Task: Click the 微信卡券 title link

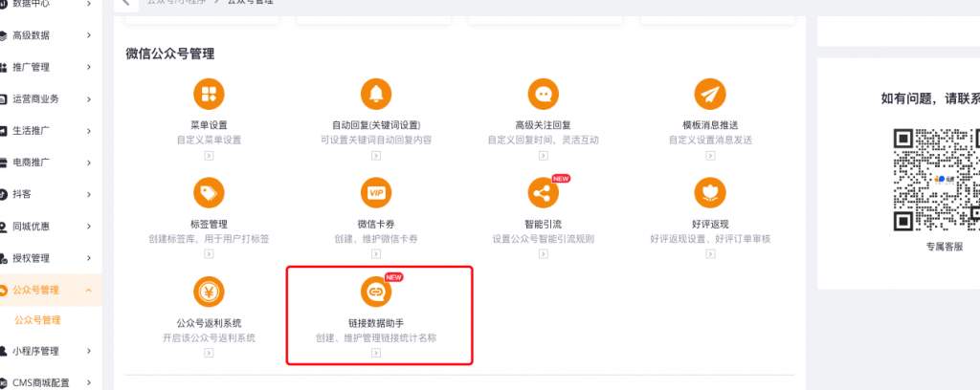Action: click(375, 224)
